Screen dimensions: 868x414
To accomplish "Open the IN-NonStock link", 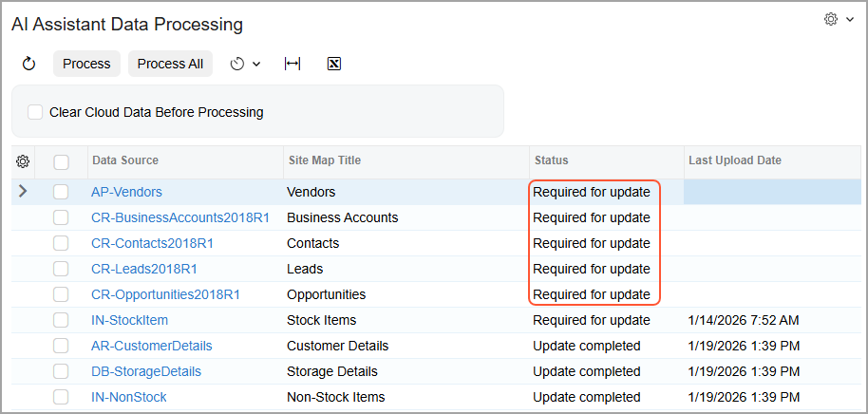I will tap(129, 397).
